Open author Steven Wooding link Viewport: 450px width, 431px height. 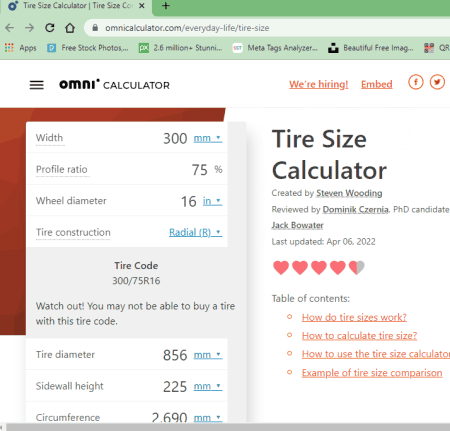pos(349,193)
